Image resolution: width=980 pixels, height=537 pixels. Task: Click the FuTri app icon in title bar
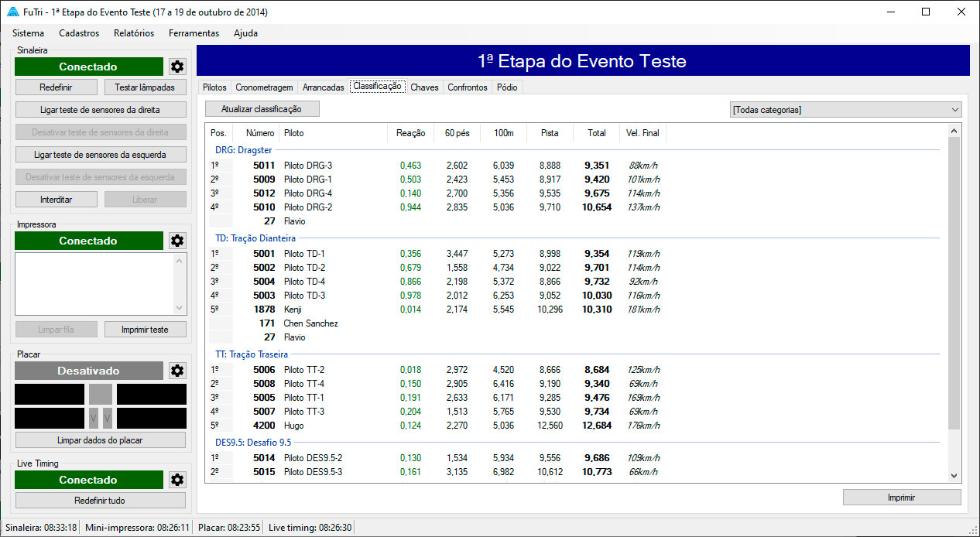[x=12, y=12]
